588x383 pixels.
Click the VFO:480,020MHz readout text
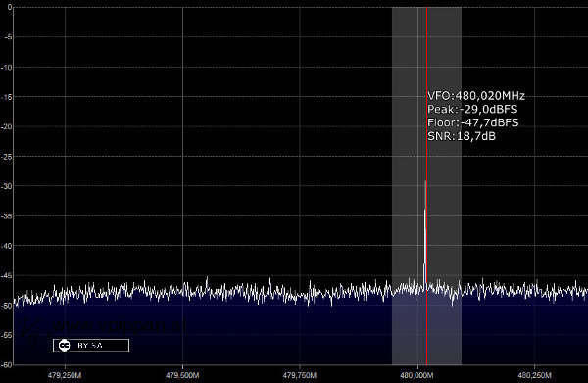[476, 96]
